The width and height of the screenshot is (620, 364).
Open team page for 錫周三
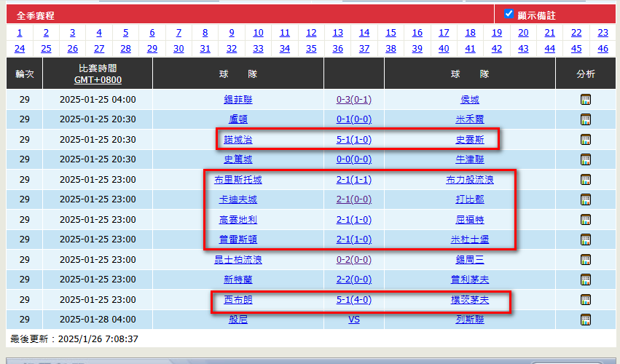pyautogui.click(x=470, y=260)
